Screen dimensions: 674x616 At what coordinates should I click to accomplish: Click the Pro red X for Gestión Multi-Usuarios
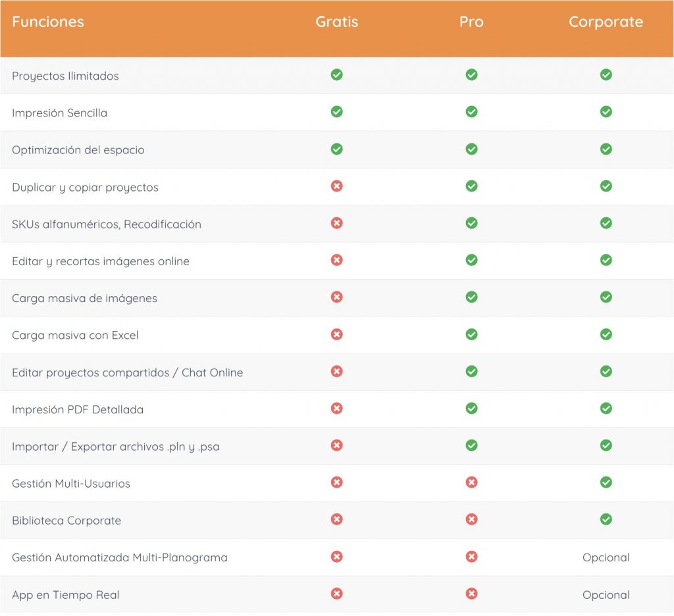coord(471,482)
